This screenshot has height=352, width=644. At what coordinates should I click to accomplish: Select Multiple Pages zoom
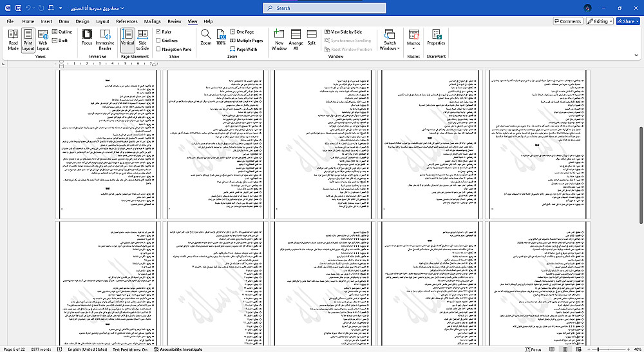[x=246, y=41]
